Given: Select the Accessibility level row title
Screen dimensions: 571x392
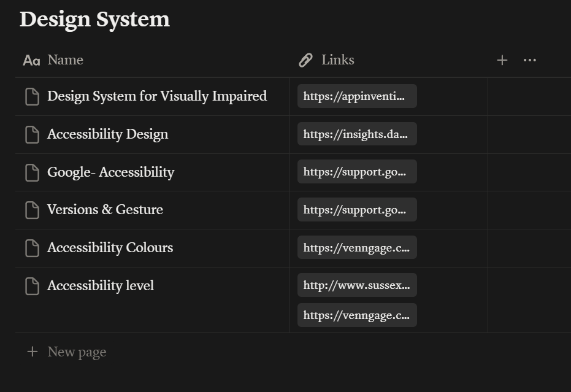Looking at the screenshot, I should coord(100,285).
